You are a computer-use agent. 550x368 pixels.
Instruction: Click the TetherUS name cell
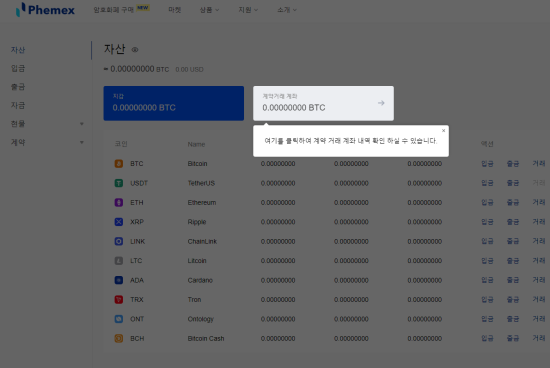point(201,183)
